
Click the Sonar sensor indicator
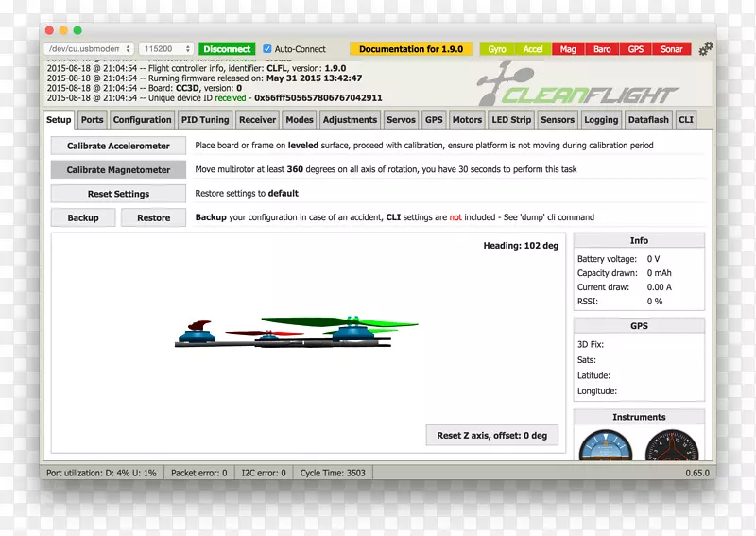pos(672,49)
